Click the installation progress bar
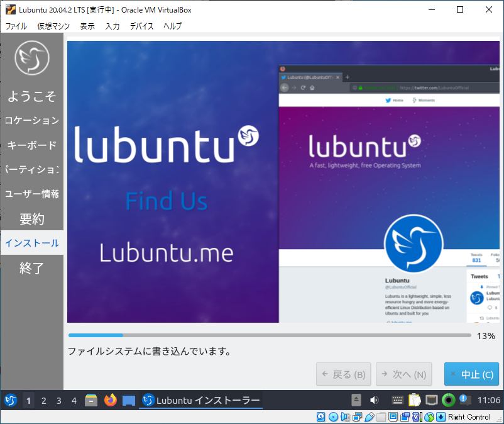Screen dimensions: 504x424 270,335
